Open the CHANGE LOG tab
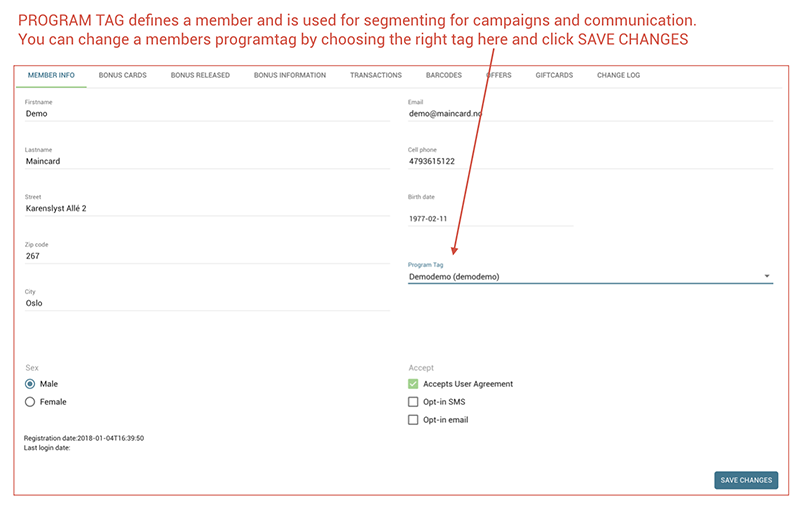This screenshot has width=800, height=507. pyautogui.click(x=618, y=75)
